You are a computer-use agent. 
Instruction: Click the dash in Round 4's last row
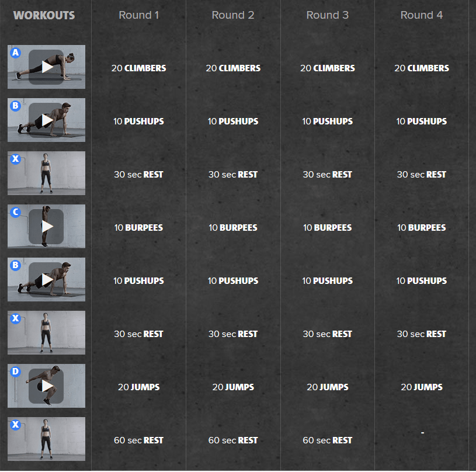point(422,433)
